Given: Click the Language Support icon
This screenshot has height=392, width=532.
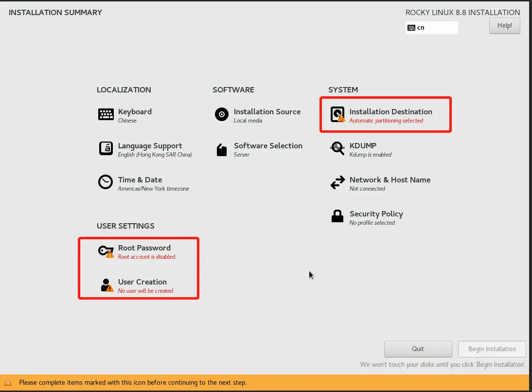Looking at the screenshot, I should [x=106, y=148].
